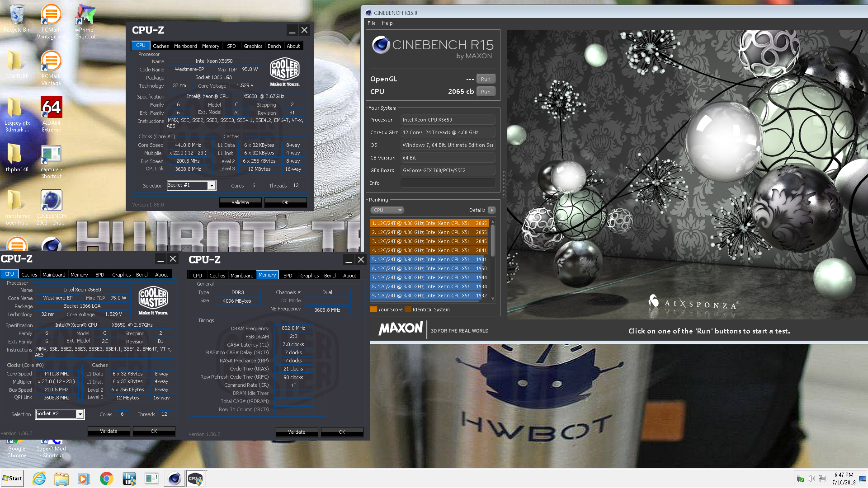Open the capture - Shortcut icon
The width and height of the screenshot is (868, 488).
pos(51,161)
